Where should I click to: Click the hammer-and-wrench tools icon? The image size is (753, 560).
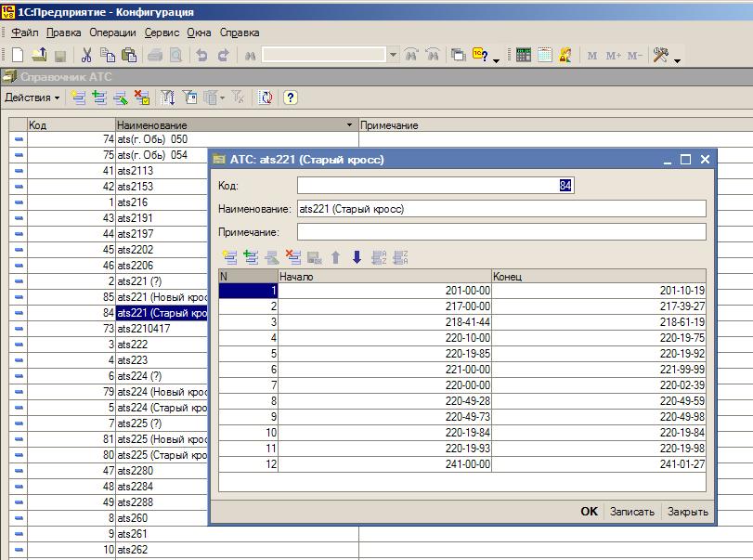pyautogui.click(x=661, y=55)
